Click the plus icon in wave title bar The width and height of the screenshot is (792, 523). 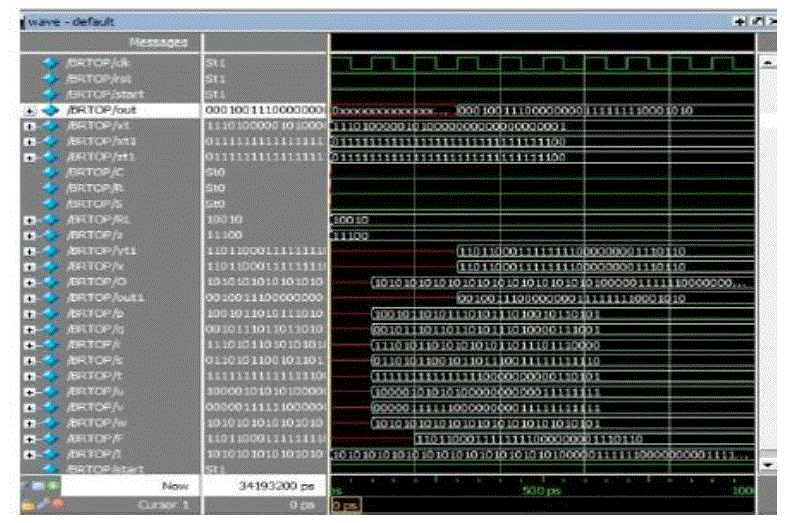pyautogui.click(x=740, y=20)
